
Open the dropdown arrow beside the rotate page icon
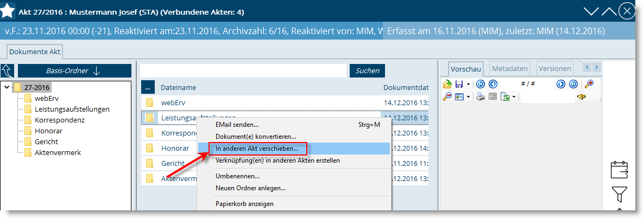click(x=513, y=97)
